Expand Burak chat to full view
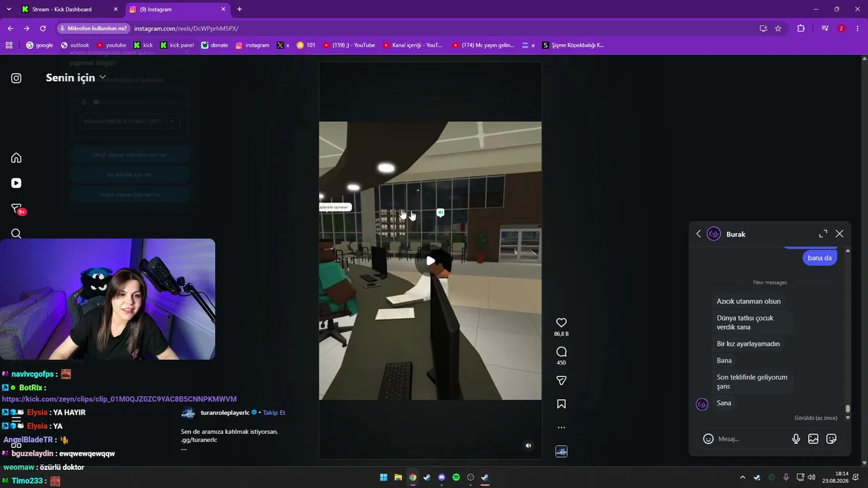The width and height of the screenshot is (868, 488). [x=823, y=234]
